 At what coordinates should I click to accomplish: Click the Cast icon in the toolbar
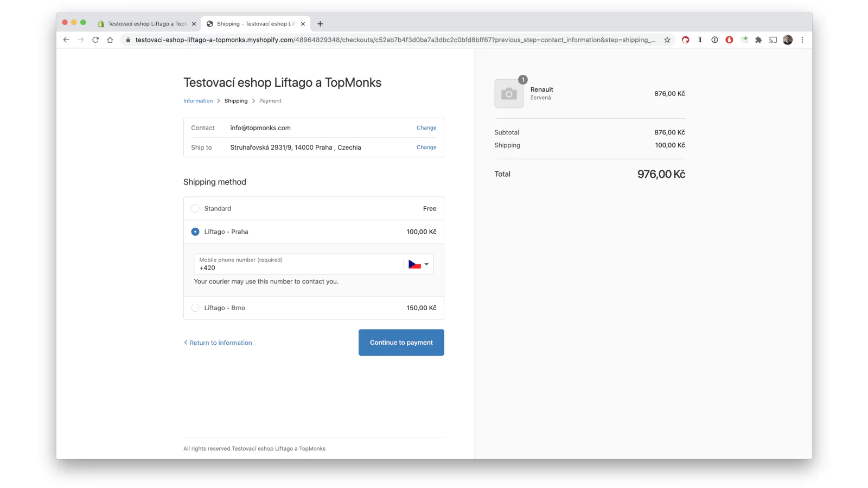click(773, 40)
